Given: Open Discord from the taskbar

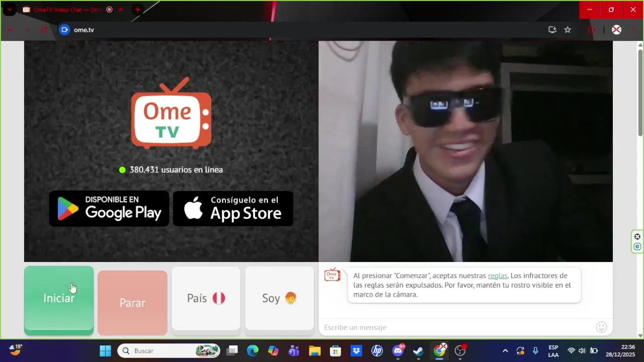Looking at the screenshot, I should [398, 350].
